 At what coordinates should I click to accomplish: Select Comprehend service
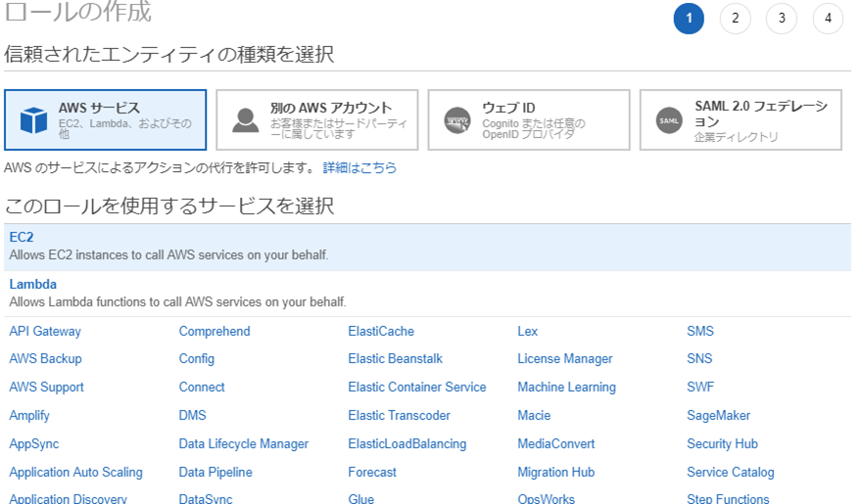[215, 331]
